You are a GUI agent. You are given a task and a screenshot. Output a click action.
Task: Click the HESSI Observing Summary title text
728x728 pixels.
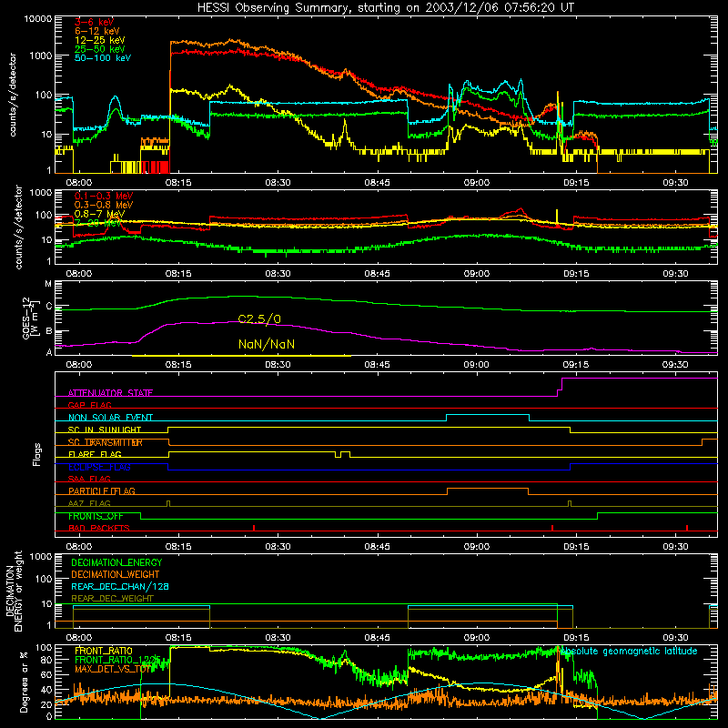385,8
